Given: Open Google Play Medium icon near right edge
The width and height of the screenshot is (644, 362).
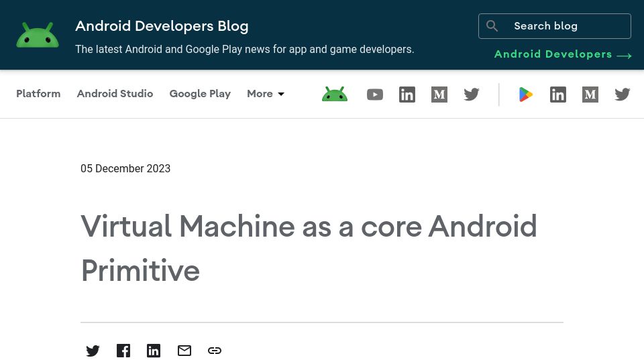Looking at the screenshot, I should coord(590,95).
